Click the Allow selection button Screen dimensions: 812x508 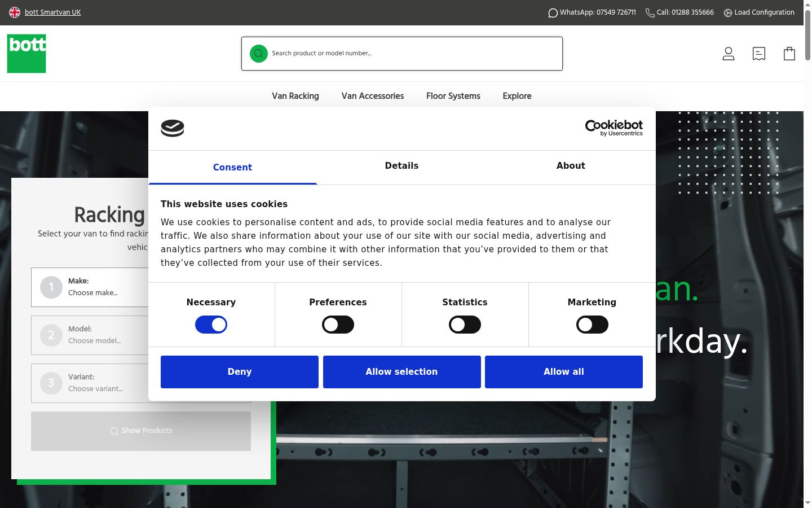click(x=402, y=372)
